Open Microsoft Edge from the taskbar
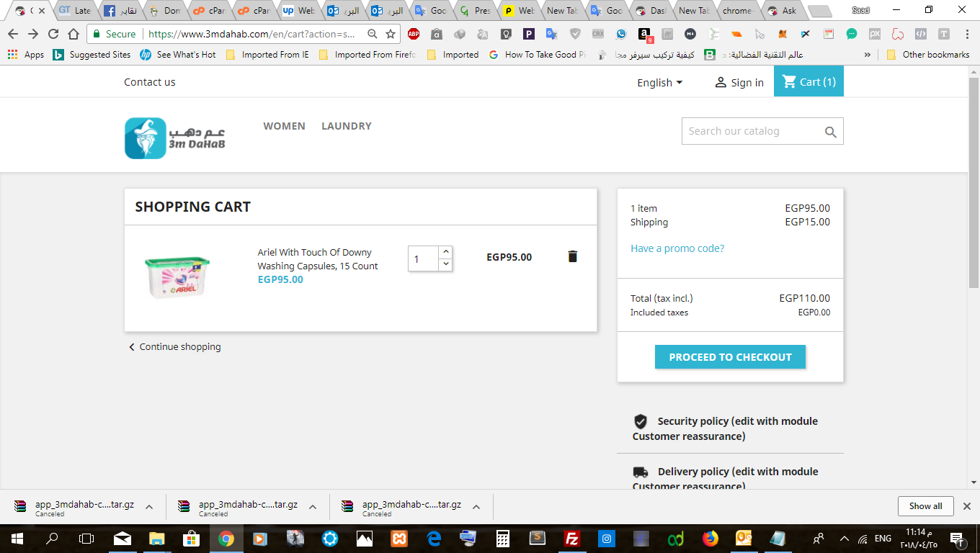The image size is (980, 553). click(434, 539)
